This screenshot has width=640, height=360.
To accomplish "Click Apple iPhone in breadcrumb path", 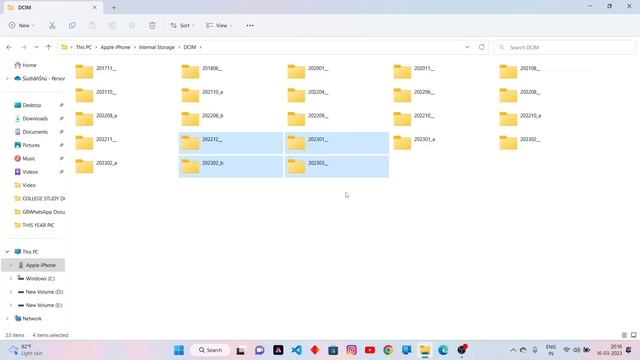I will point(115,47).
